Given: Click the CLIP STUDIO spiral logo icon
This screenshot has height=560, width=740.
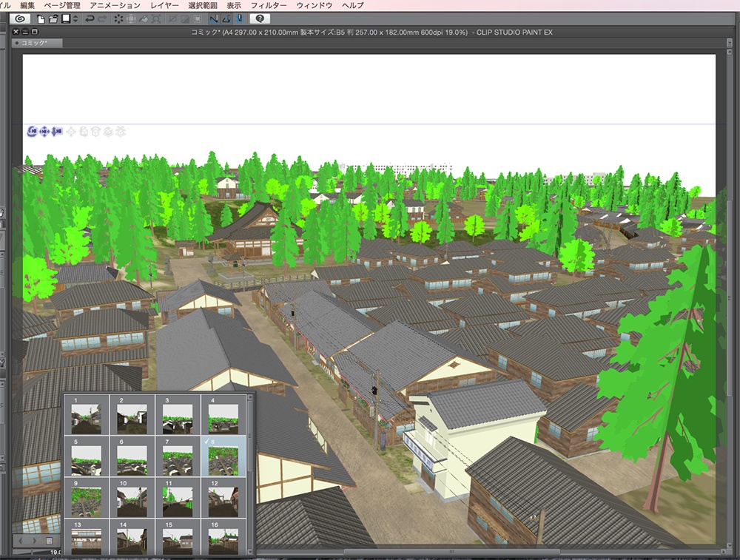Looking at the screenshot, I should click(x=21, y=18).
